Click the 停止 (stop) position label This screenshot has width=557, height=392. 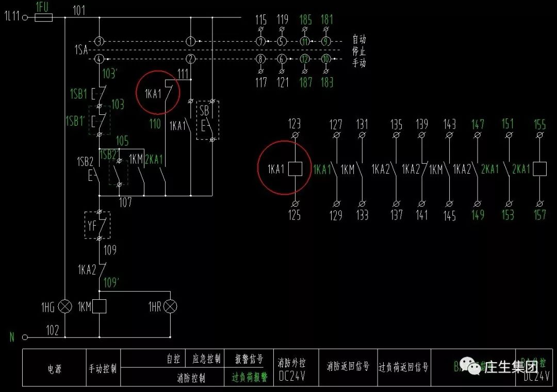point(359,50)
